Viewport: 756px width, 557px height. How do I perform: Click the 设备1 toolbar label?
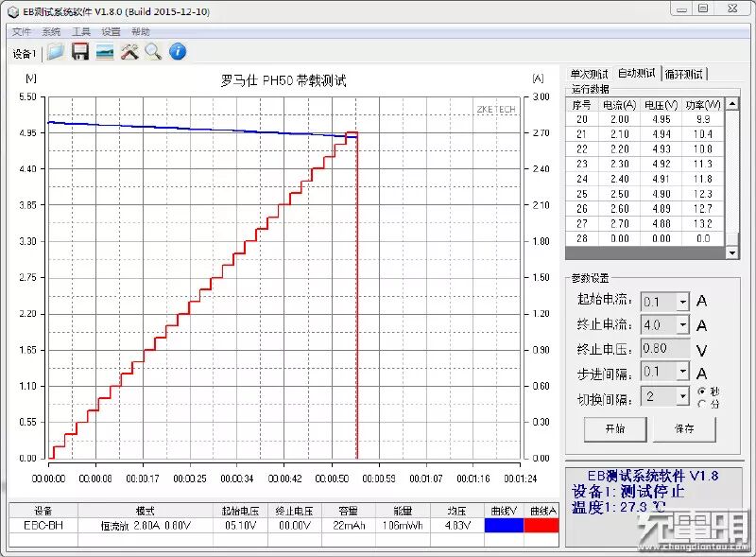tap(25, 54)
